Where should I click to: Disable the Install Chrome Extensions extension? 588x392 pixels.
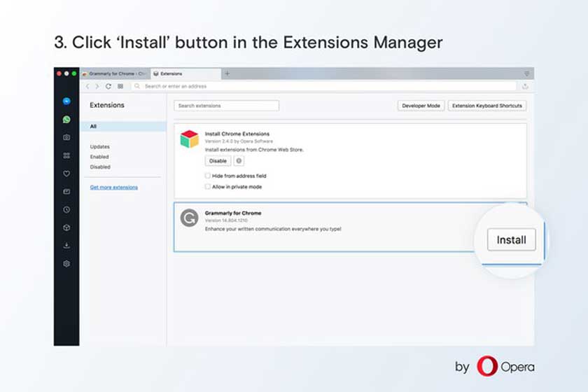(218, 161)
